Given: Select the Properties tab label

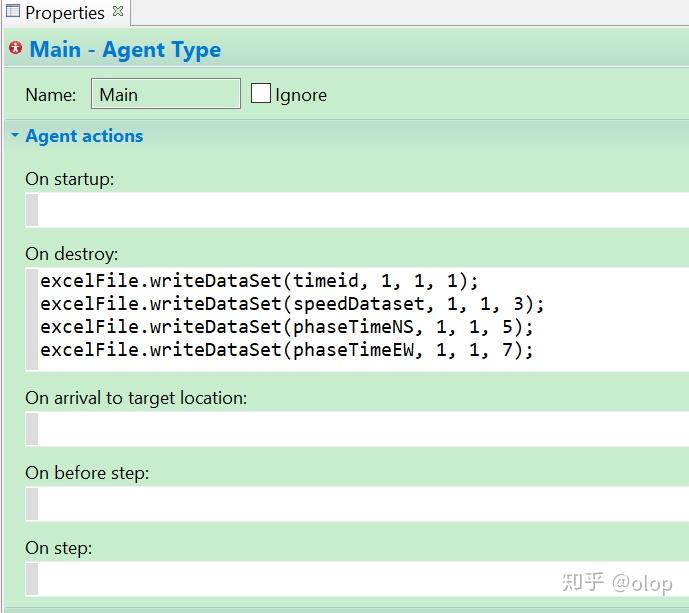Looking at the screenshot, I should click(64, 13).
